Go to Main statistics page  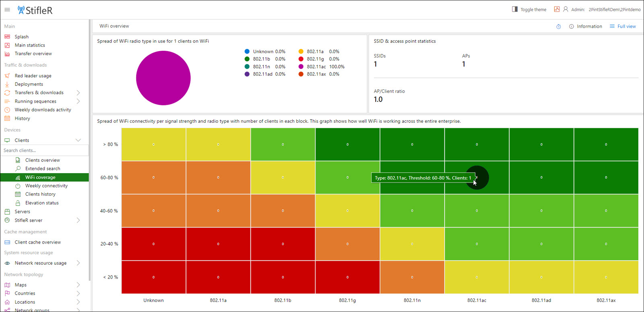click(30, 45)
